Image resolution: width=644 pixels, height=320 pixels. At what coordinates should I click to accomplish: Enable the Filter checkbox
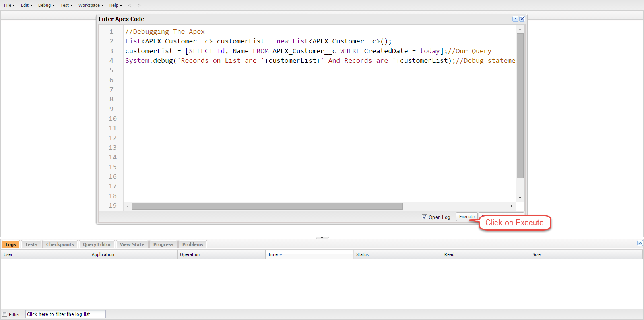(x=5, y=314)
